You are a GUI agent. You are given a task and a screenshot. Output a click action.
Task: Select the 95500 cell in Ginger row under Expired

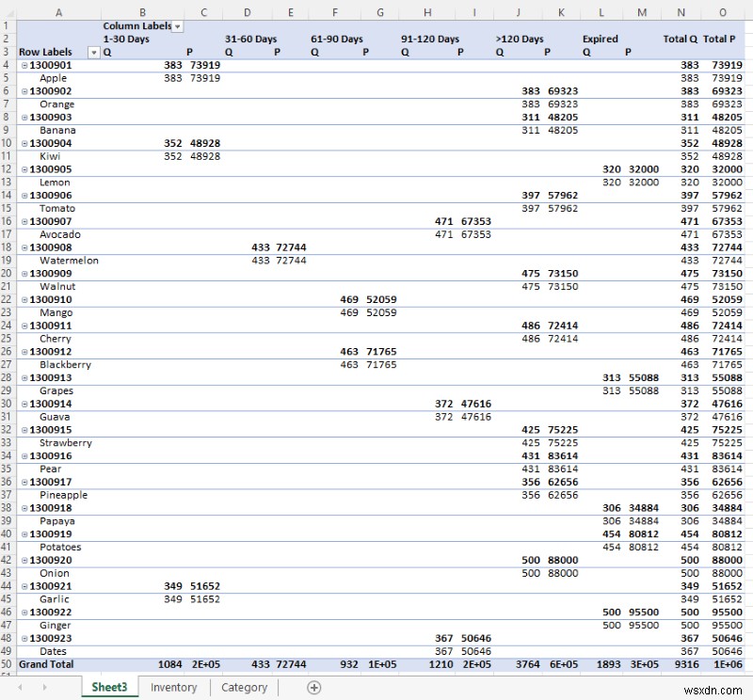coord(643,625)
